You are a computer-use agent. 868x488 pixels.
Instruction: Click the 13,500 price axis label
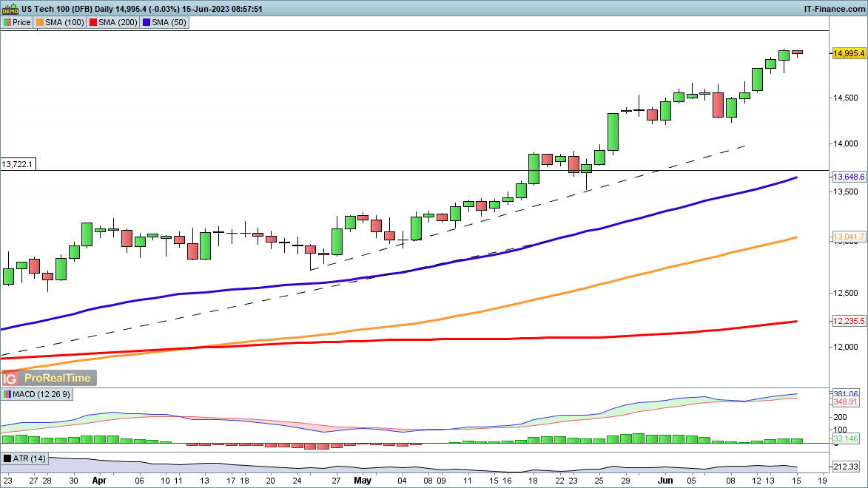pyautogui.click(x=845, y=192)
